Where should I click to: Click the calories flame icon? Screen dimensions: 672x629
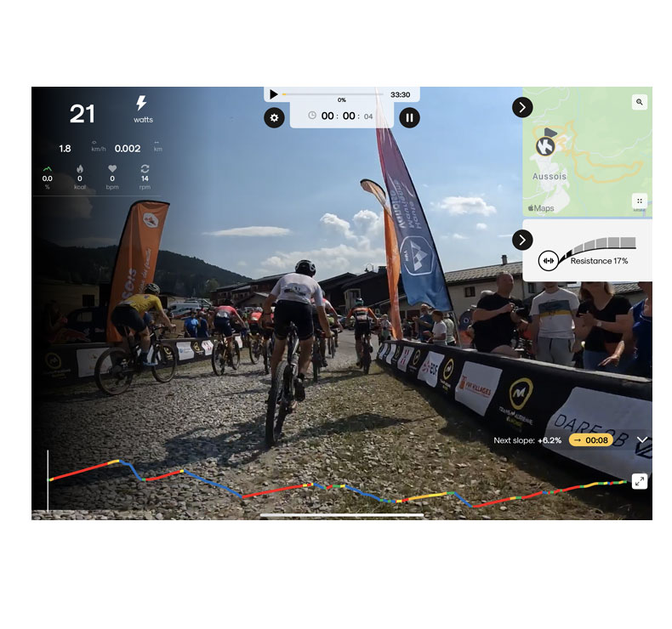click(80, 168)
